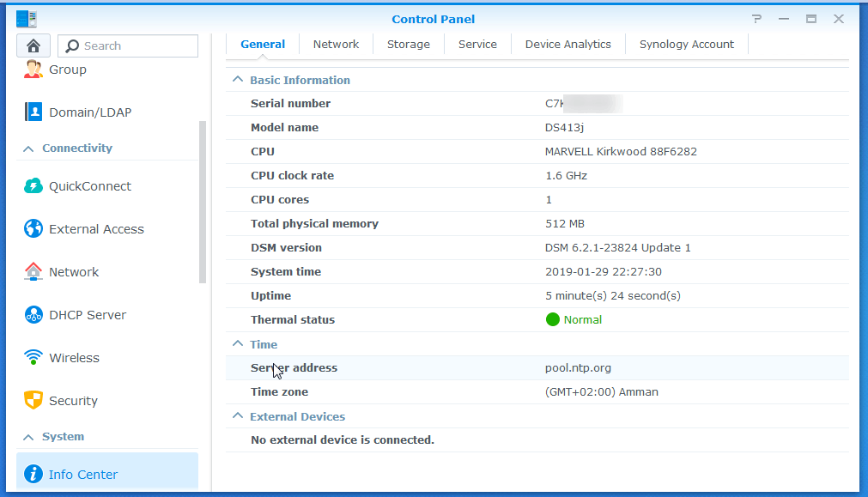Open the Network house icon

coord(33,272)
